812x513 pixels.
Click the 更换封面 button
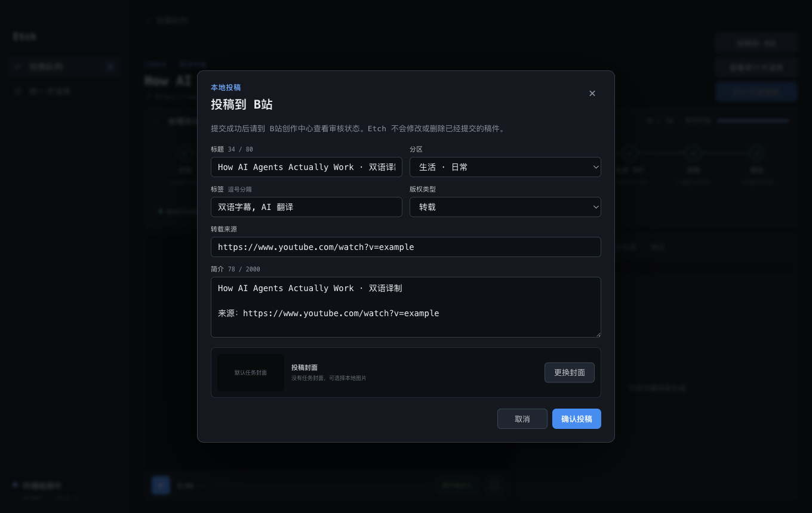click(x=570, y=372)
